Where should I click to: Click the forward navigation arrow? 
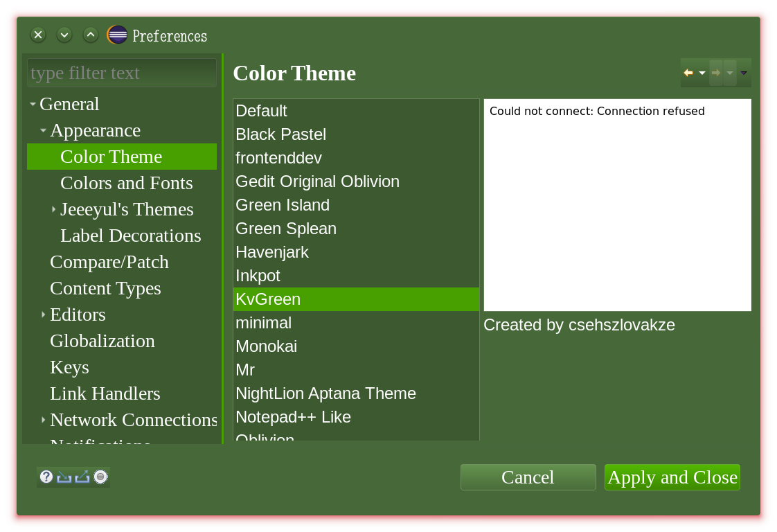(x=716, y=73)
